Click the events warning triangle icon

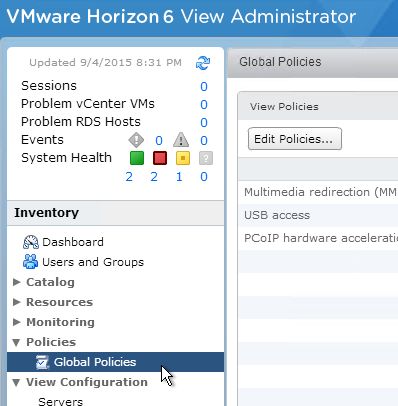(x=181, y=140)
